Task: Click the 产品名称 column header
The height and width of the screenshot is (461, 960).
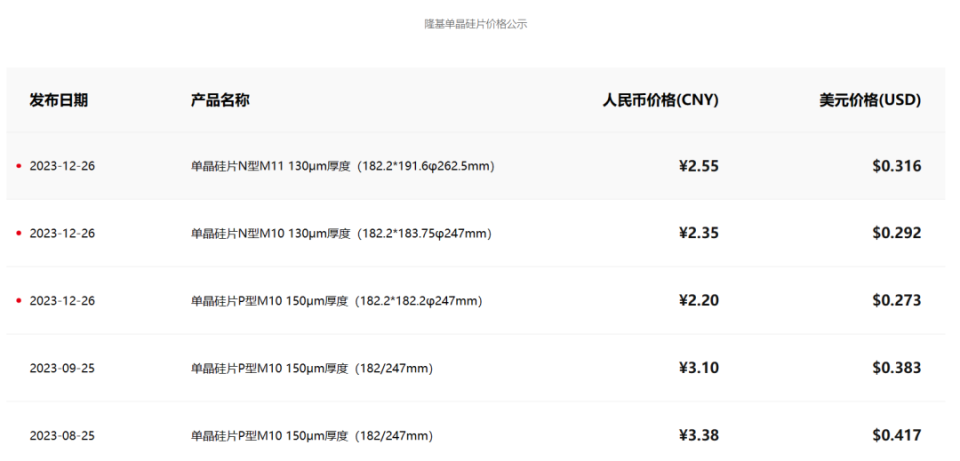Action: tap(220, 100)
